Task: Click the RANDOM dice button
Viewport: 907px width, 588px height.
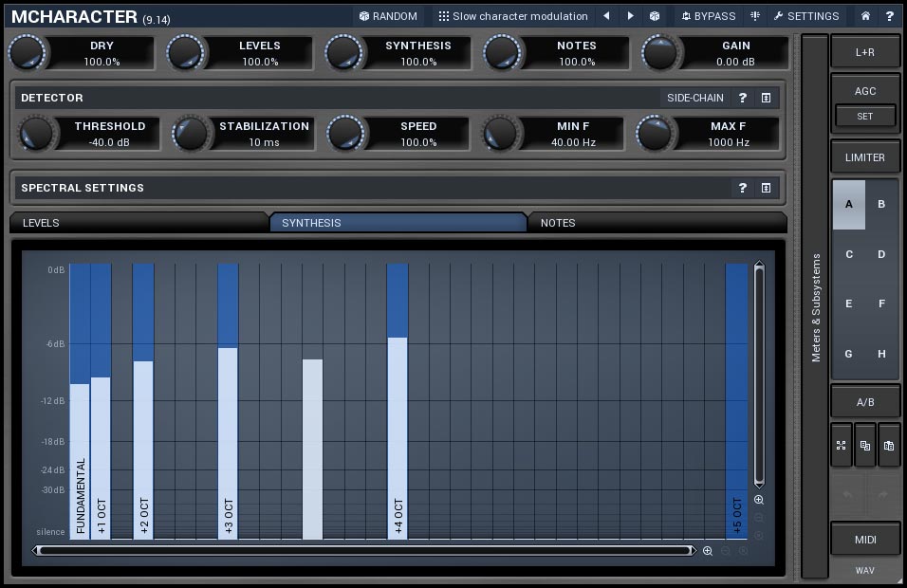Action: point(388,16)
